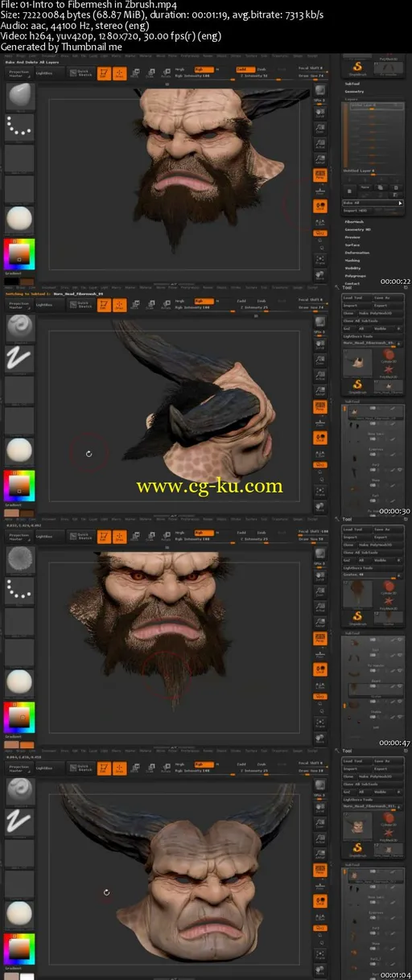This screenshot has height=980, width=412.
Task: Expand Visibility palette in the 00:00:22 frame
Action: pos(353,268)
